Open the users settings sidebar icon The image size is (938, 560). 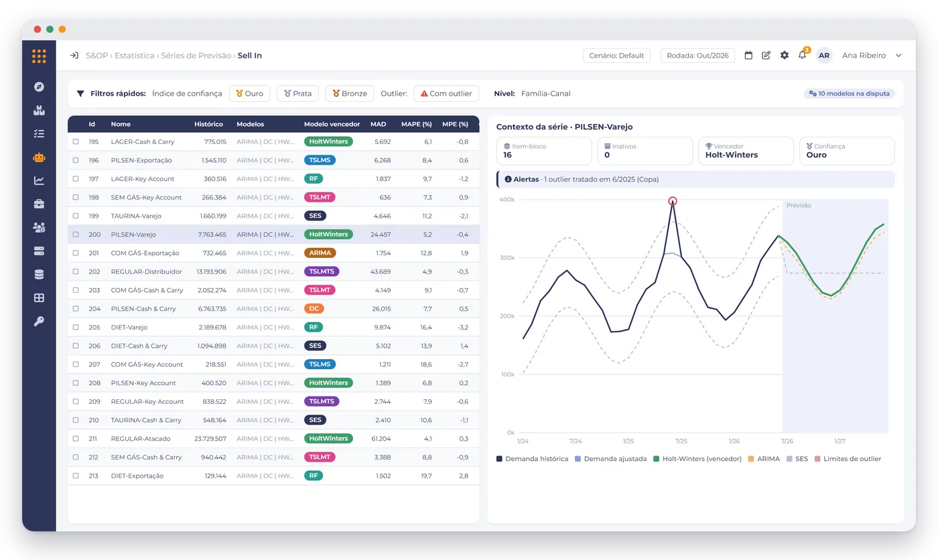pos(39,228)
